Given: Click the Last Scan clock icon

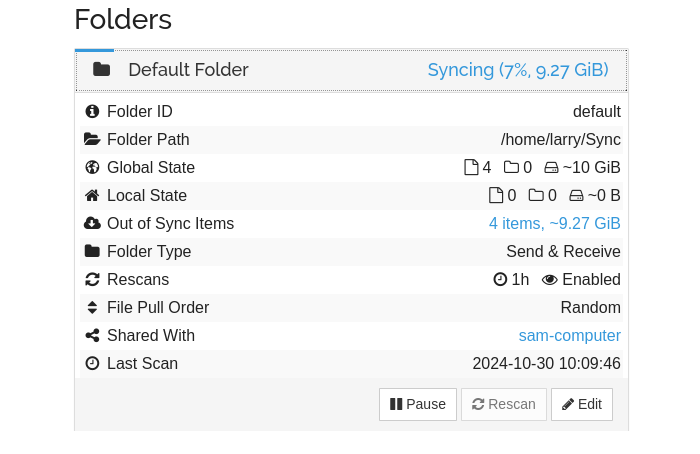Looking at the screenshot, I should (x=92, y=363).
